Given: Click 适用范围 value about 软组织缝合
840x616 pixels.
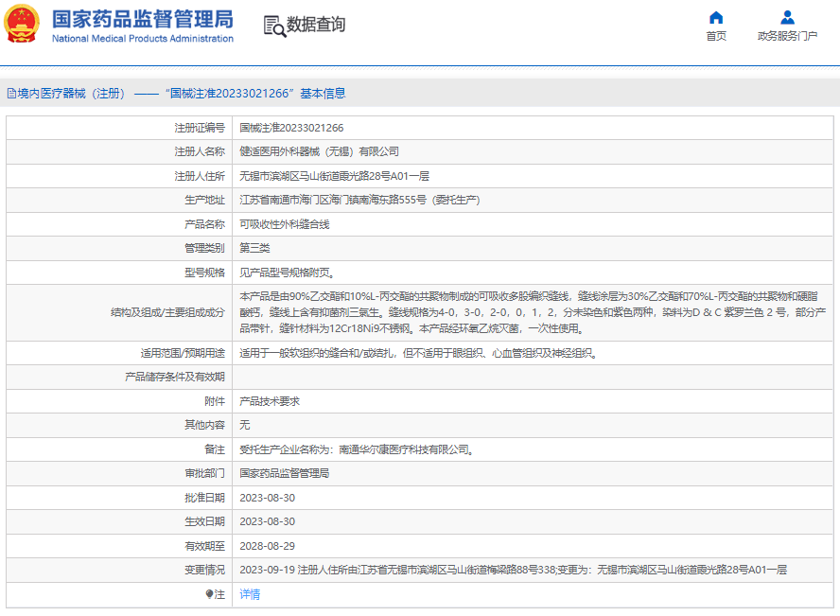Looking at the screenshot, I should [x=418, y=353].
